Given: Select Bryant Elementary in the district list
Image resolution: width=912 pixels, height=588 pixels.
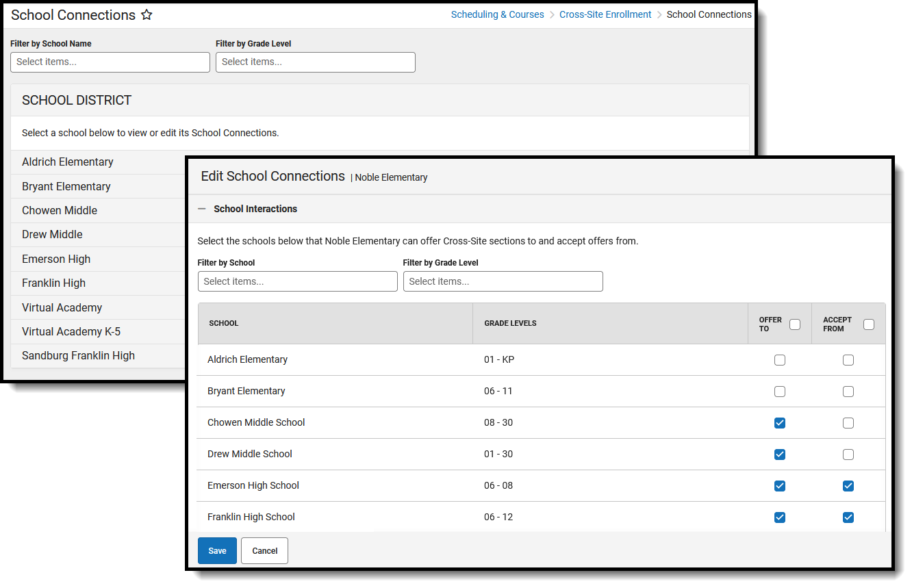Looking at the screenshot, I should [66, 186].
